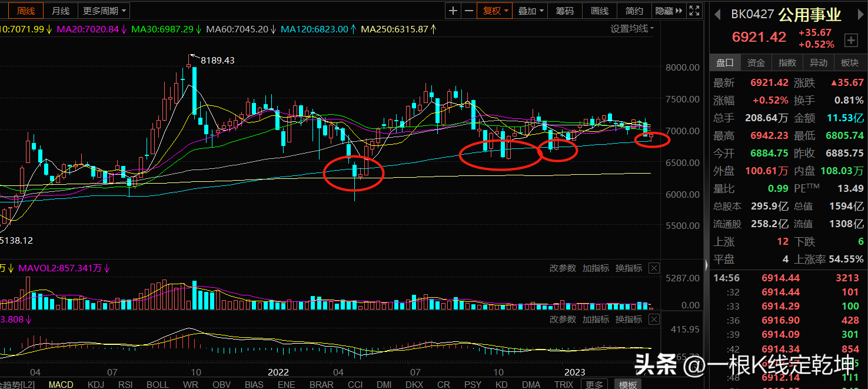This screenshot has width=868, height=389.
Task: Select the MACD indicator tab
Action: pyautogui.click(x=61, y=384)
